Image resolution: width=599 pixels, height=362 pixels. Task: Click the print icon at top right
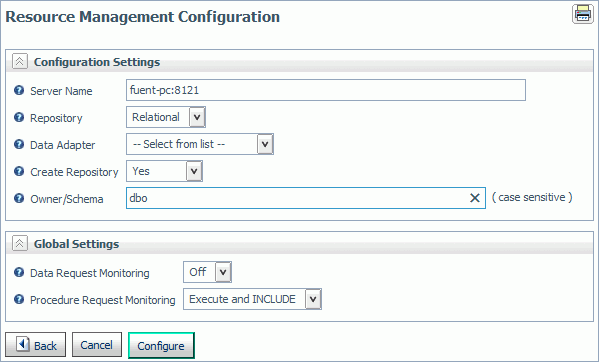583,14
